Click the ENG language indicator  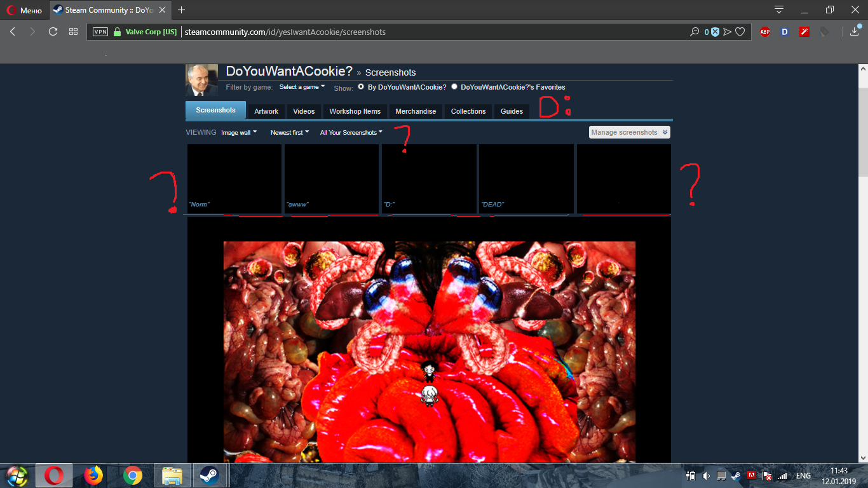[x=803, y=476]
